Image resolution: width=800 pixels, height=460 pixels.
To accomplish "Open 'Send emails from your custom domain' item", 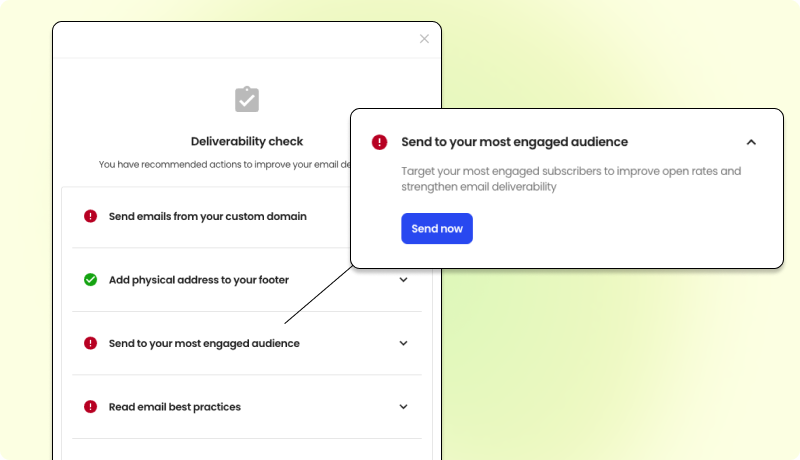I will click(207, 216).
